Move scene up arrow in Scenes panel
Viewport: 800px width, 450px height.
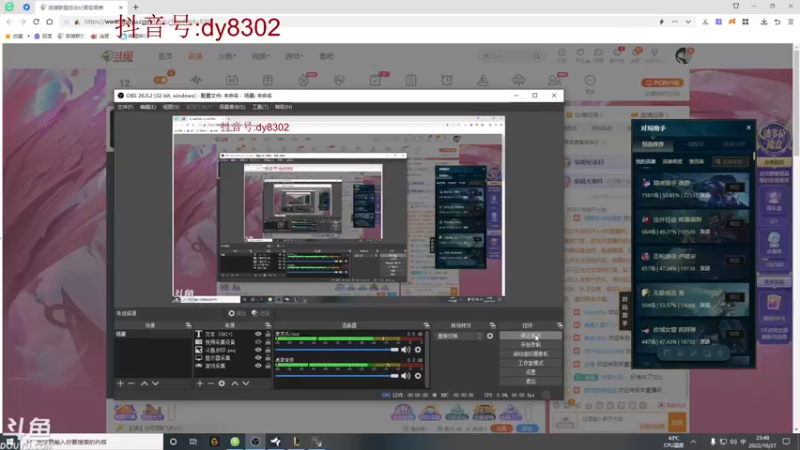pos(144,383)
